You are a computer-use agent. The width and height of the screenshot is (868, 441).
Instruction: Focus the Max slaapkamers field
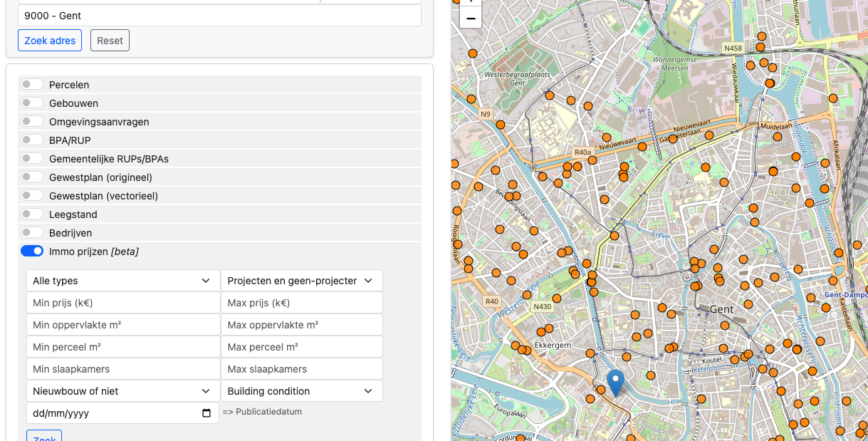(x=302, y=369)
